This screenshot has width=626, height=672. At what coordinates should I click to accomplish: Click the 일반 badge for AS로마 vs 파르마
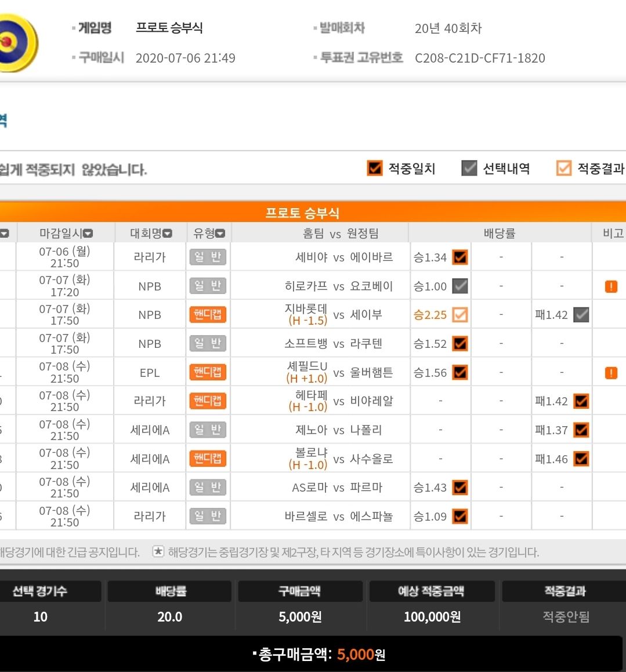[208, 488]
